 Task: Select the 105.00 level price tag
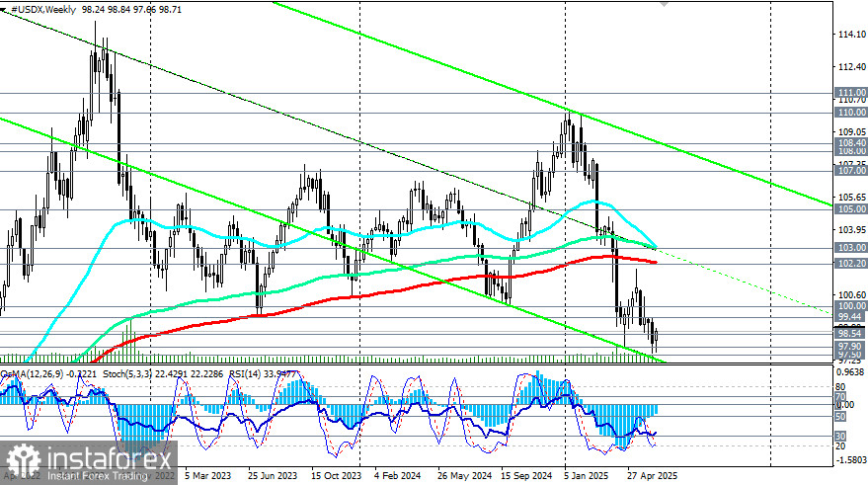point(851,209)
